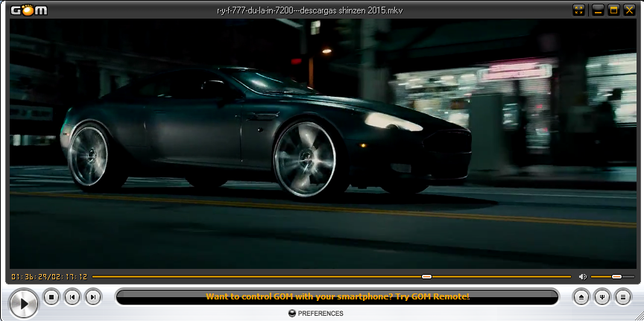Click the video display area showing the car
The height and width of the screenshot is (321, 644).
[x=323, y=144]
